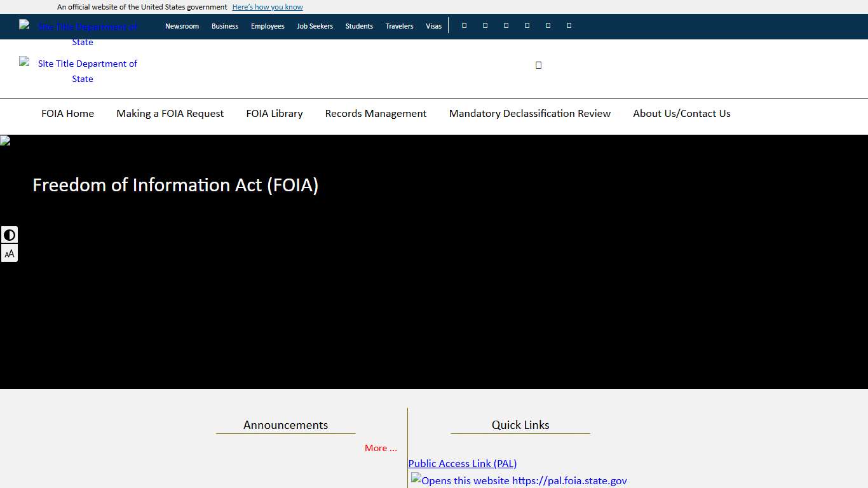Open the search icon below the header
868x488 pixels.
(x=538, y=64)
